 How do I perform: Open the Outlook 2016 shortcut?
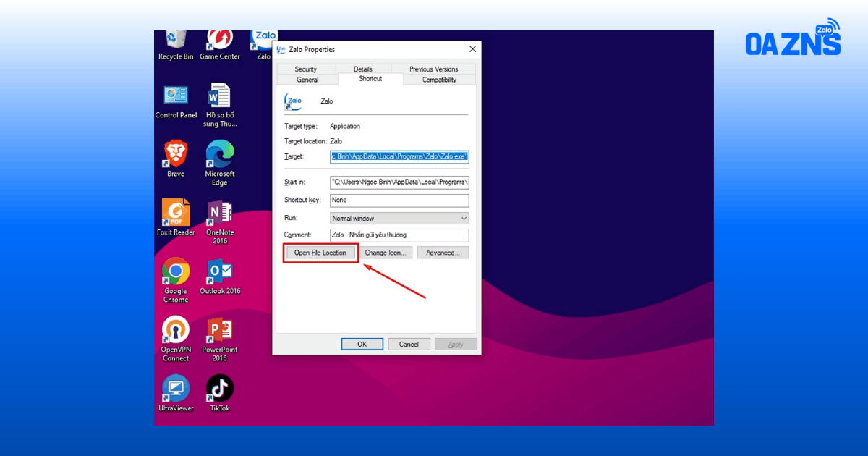click(x=220, y=276)
